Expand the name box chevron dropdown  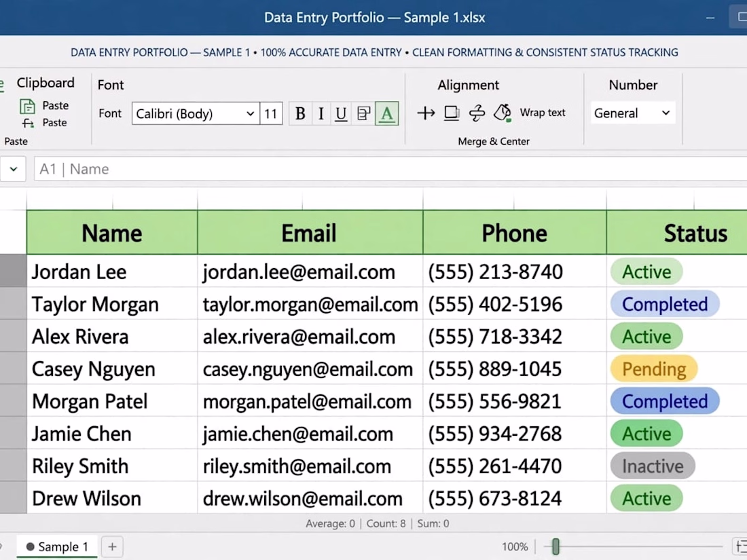[x=14, y=169]
